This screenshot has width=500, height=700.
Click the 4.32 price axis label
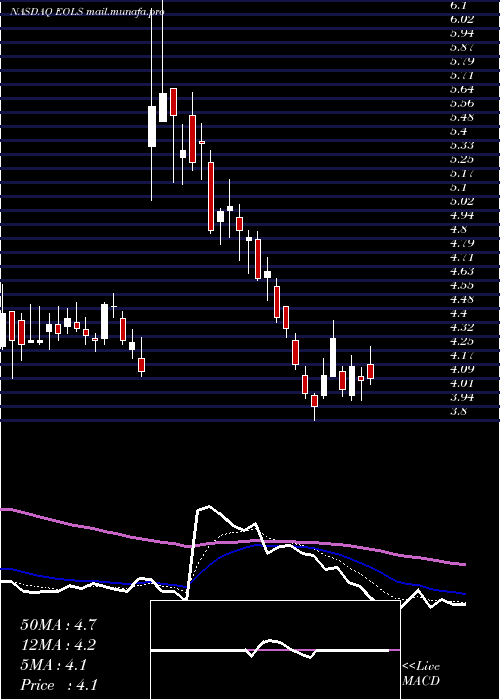462,327
